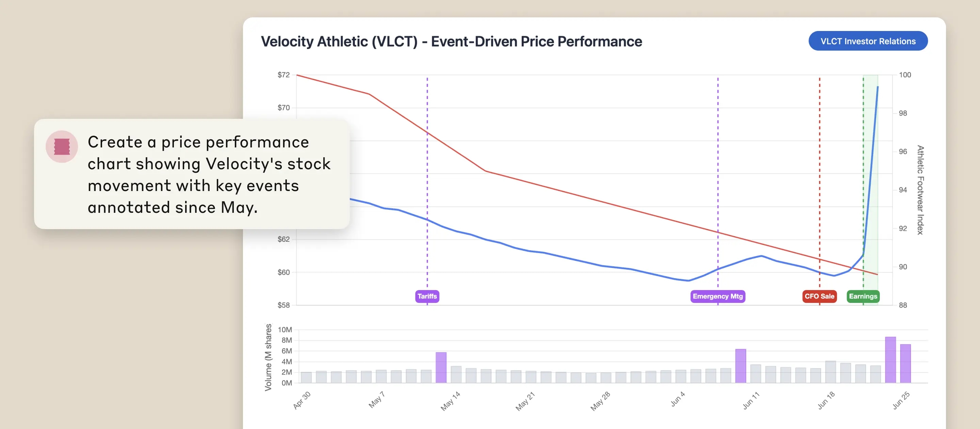Screen dimensions: 980x429
Task: Click the pink avatar icon in the prompt bubble
Action: pos(62,146)
